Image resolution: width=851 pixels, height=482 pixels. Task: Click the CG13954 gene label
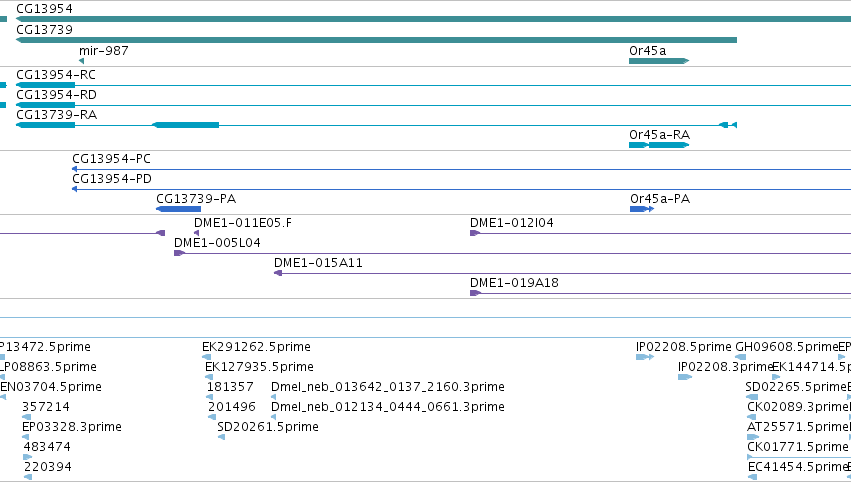coord(44,9)
